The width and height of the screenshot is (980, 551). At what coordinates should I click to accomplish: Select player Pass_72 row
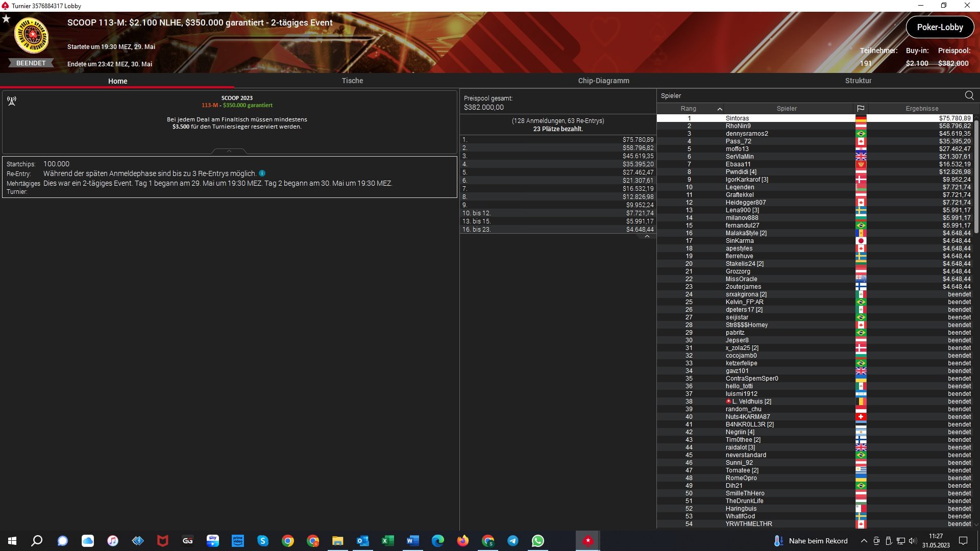pyautogui.click(x=815, y=141)
